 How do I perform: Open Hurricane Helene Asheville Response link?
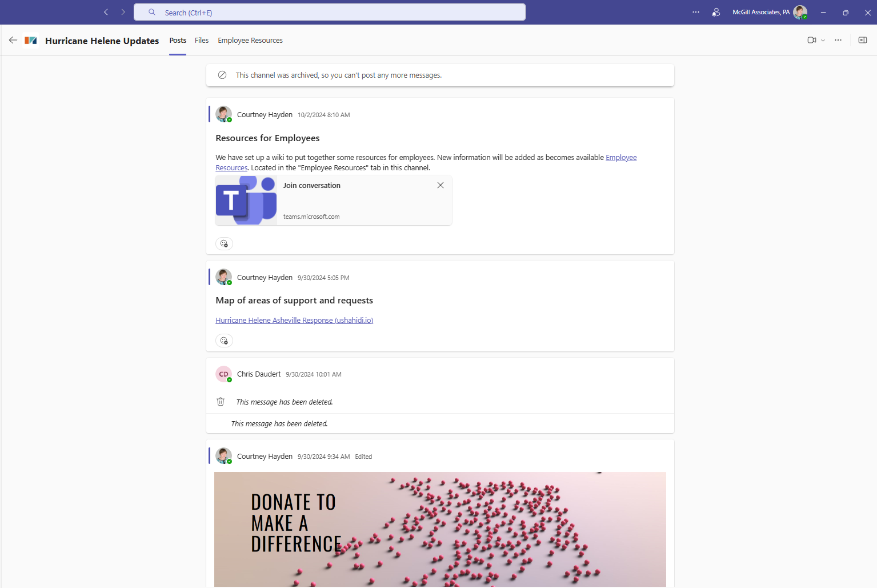pos(294,320)
